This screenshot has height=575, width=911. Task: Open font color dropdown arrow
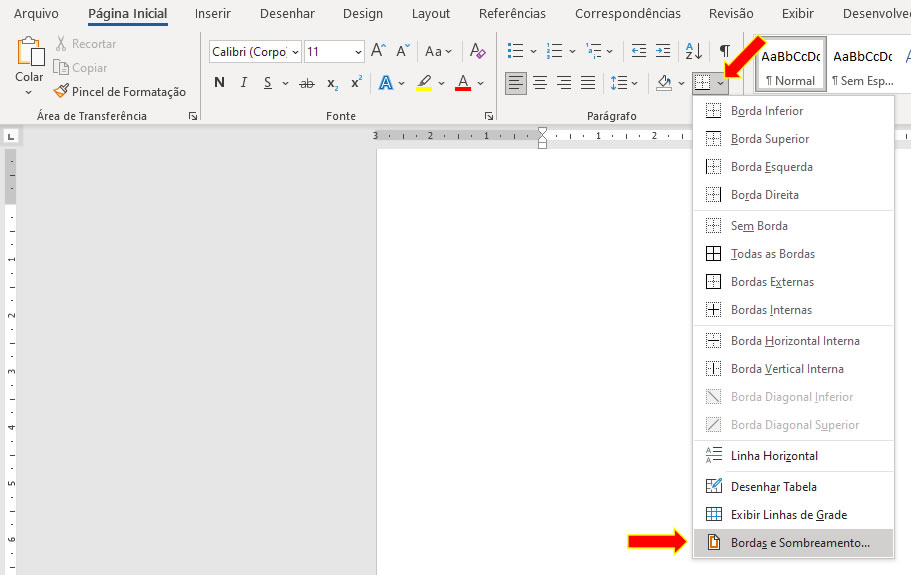(481, 84)
